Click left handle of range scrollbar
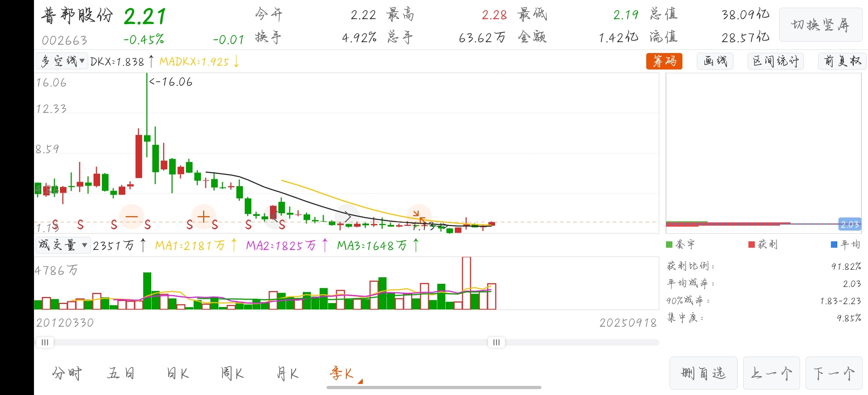This screenshot has width=868, height=395. (45, 342)
